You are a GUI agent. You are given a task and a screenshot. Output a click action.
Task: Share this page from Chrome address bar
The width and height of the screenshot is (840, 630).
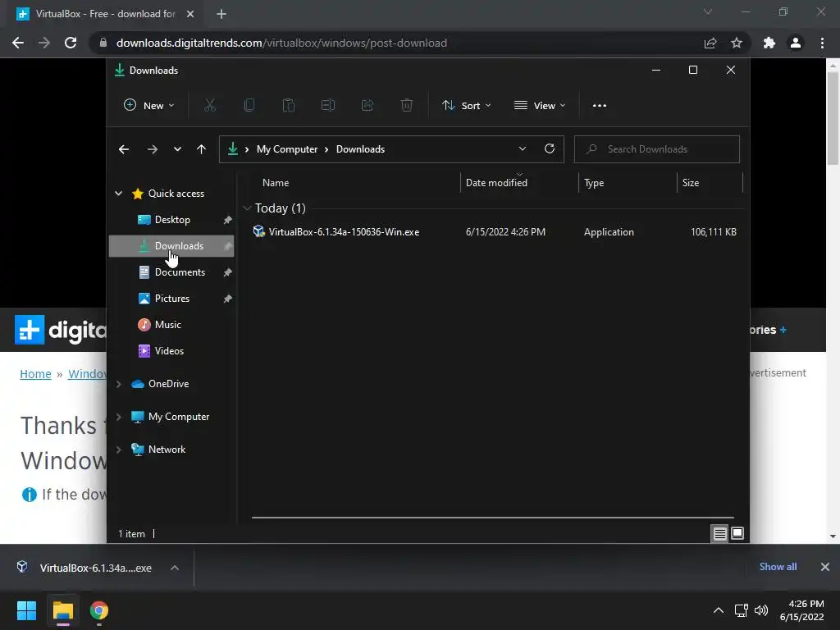tap(710, 43)
